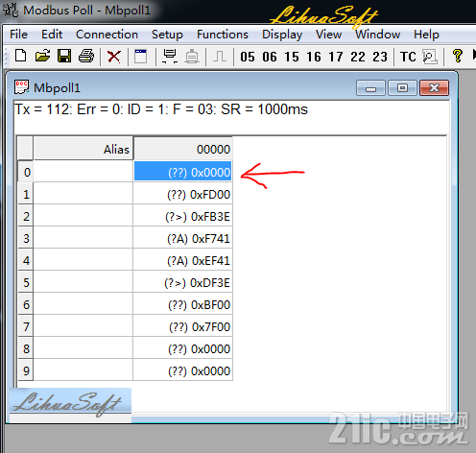Click the greyed Disconnect toolbar icon
This screenshot has height=453, width=476.
point(192,57)
